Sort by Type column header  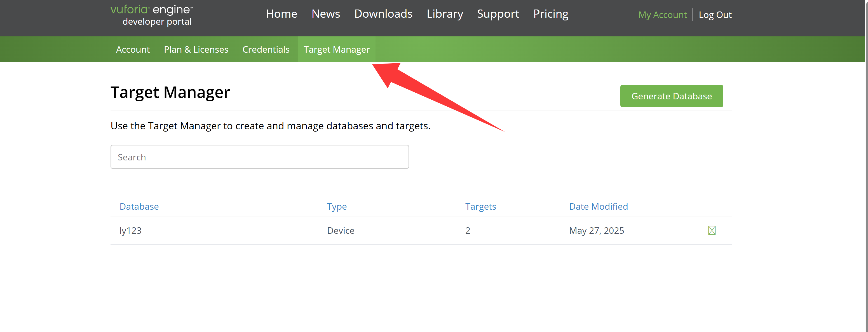point(336,206)
